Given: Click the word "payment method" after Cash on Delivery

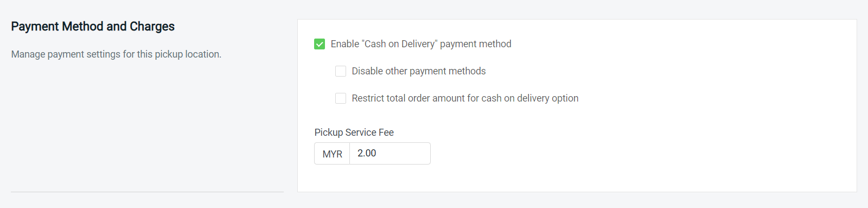Looking at the screenshot, I should coord(476,44).
